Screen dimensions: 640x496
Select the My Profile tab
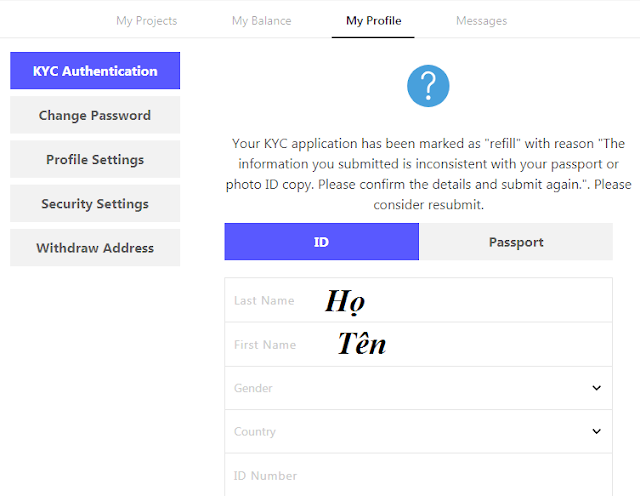tap(373, 20)
